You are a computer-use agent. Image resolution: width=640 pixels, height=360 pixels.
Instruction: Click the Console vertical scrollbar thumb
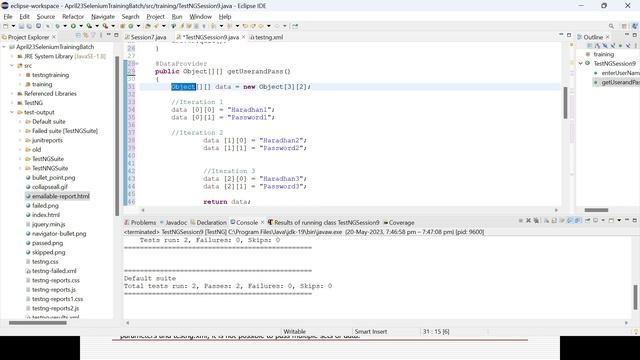coord(635,297)
